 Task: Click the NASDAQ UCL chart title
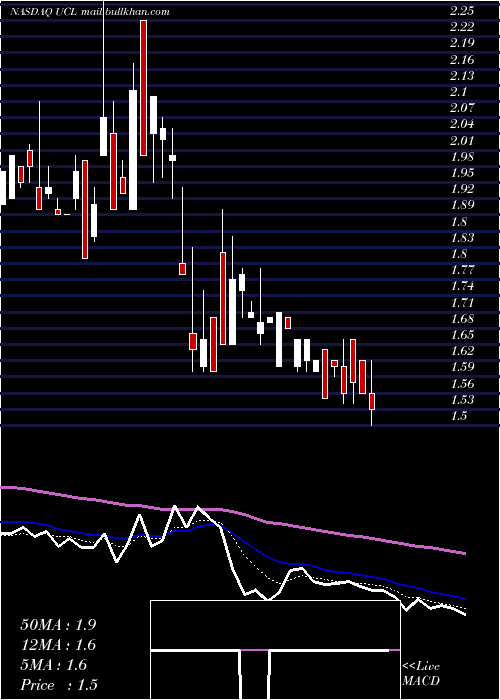(x=44, y=12)
